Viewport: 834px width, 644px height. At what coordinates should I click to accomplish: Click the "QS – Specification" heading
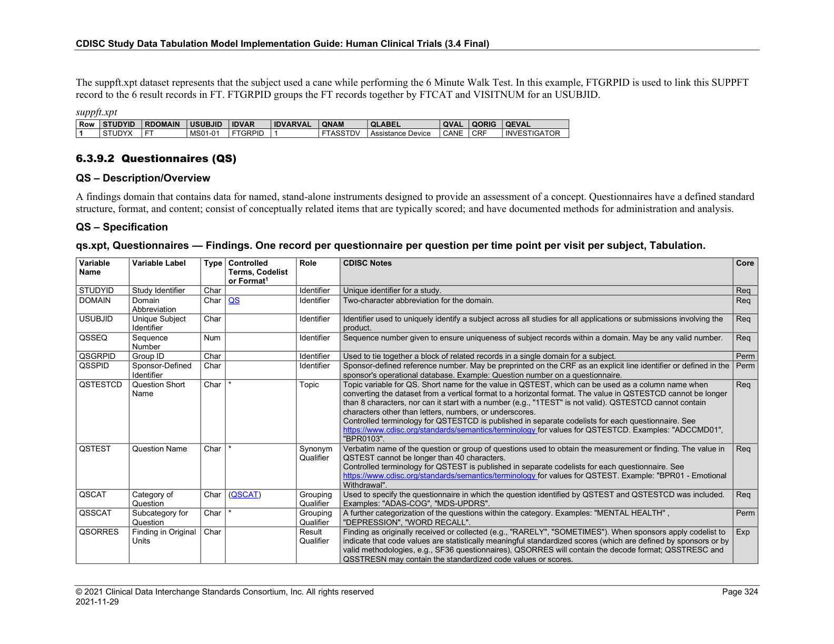[x=122, y=227]
